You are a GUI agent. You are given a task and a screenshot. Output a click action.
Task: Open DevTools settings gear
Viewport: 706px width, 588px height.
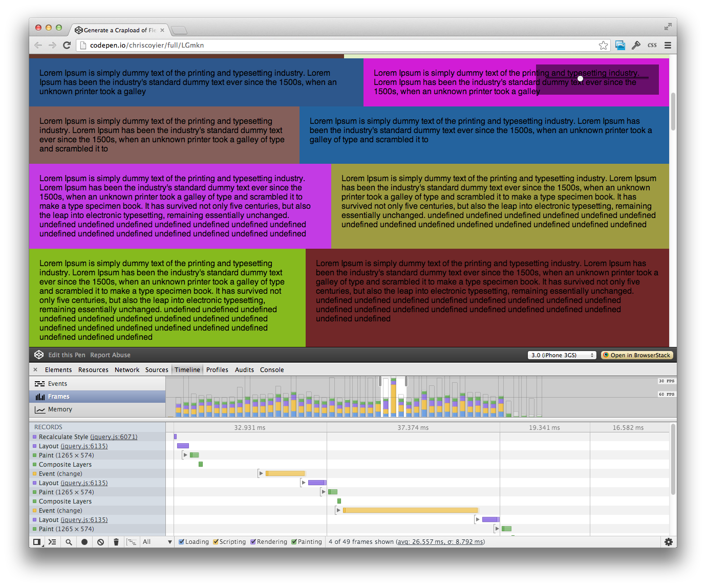(x=669, y=541)
